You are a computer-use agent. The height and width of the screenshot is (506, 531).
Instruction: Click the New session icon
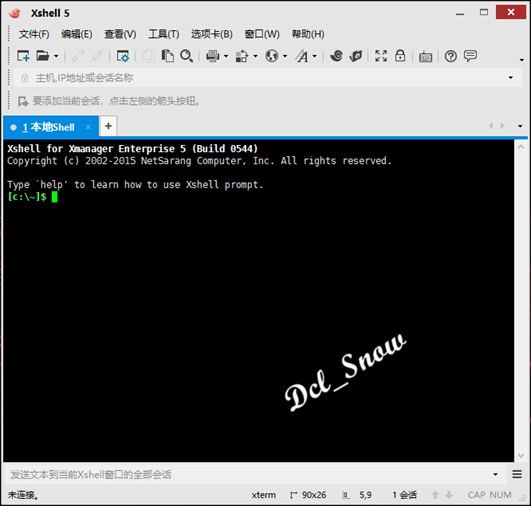pos(23,56)
